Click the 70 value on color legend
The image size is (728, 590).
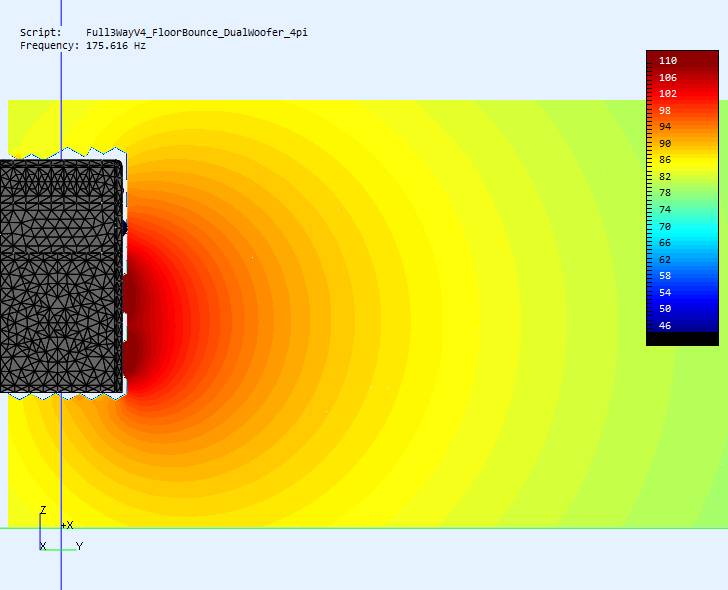(665, 226)
